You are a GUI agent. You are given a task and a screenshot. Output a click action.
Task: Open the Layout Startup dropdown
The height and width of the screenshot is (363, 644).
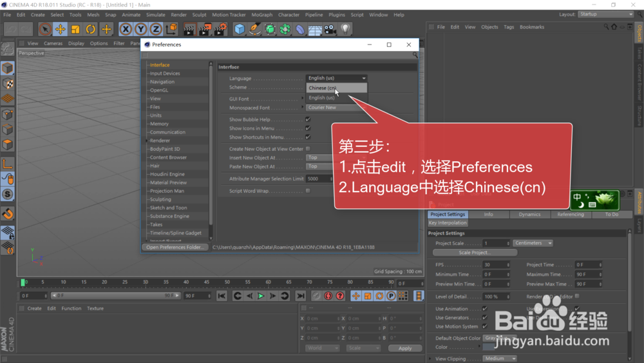pos(606,14)
